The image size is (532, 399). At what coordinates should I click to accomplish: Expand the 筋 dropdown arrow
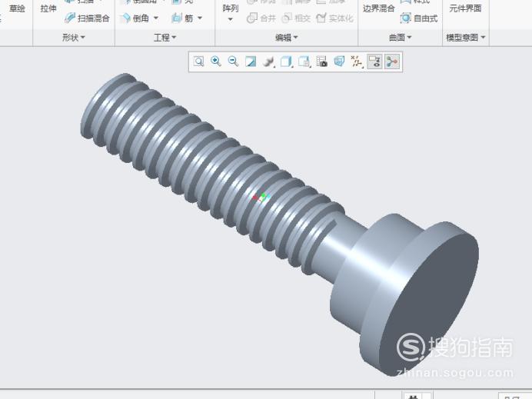[x=200, y=18]
